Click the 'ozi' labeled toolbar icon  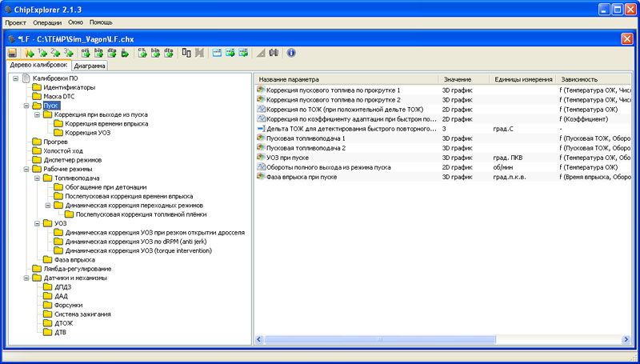pyautogui.click(x=85, y=53)
